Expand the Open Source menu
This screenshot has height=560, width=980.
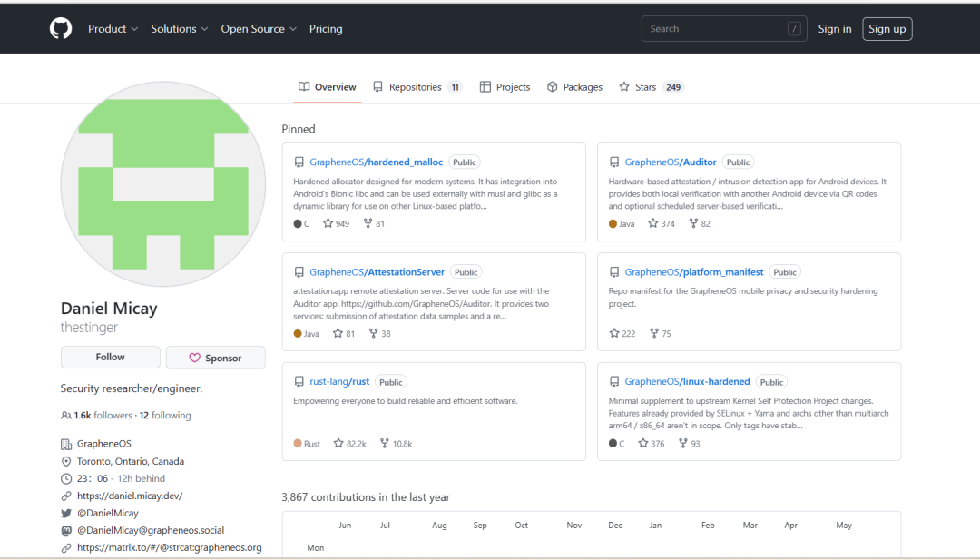point(259,29)
